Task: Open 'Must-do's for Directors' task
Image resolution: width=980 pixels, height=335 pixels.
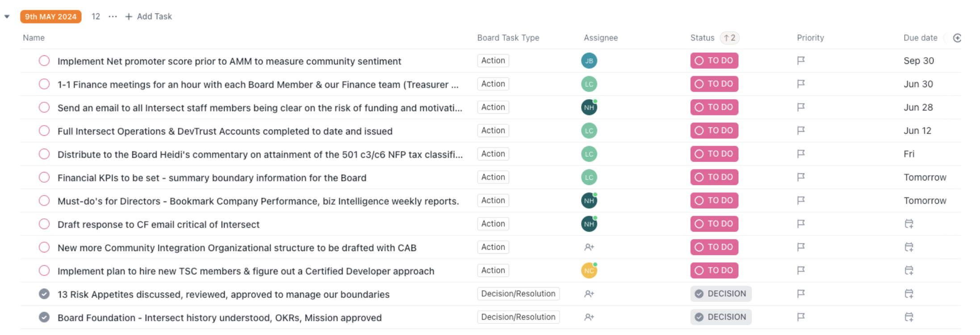Action: pyautogui.click(x=258, y=201)
